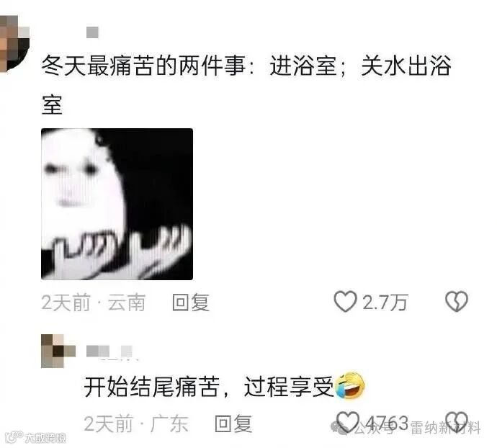This screenshot has height=448, width=497.
Task: Like the comment with 2.7万 likes
Action: (x=345, y=302)
